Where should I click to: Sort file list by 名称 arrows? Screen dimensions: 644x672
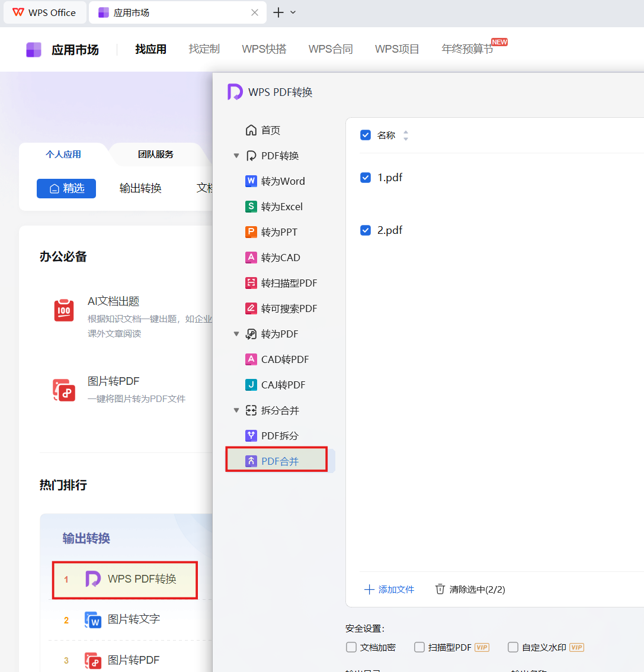point(406,136)
